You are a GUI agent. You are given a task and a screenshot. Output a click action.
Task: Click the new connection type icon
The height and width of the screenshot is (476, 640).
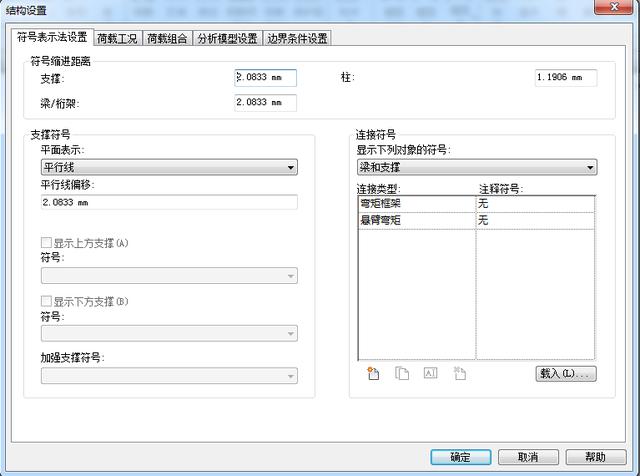tap(373, 373)
